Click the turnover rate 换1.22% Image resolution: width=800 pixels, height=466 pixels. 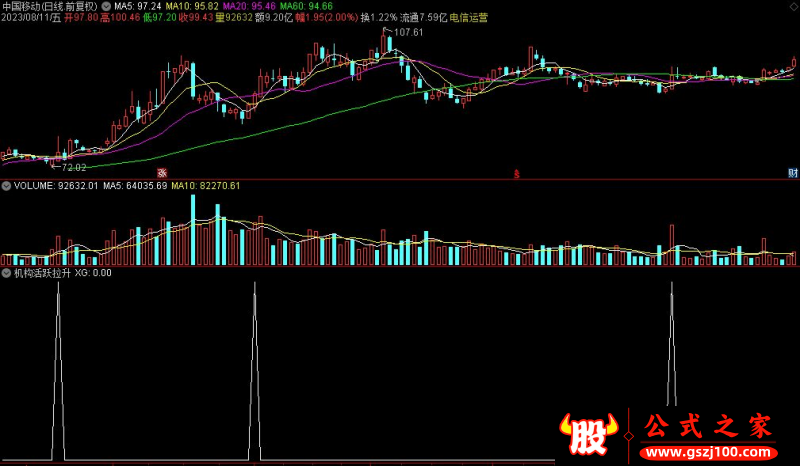coord(379,17)
